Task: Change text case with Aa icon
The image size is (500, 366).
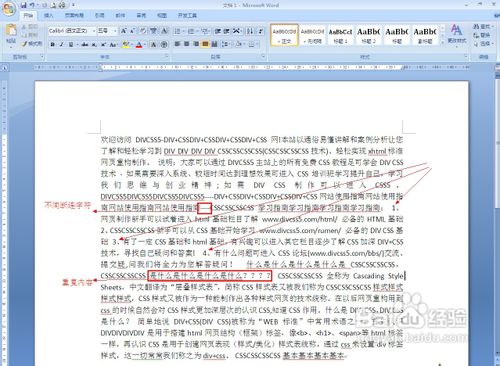Action: tap(113, 44)
